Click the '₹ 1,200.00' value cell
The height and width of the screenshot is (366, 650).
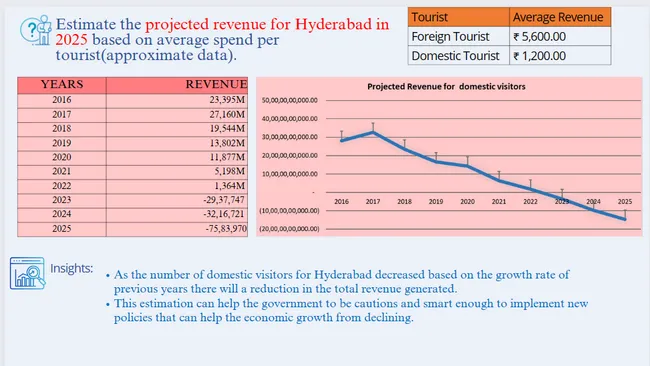560,56
